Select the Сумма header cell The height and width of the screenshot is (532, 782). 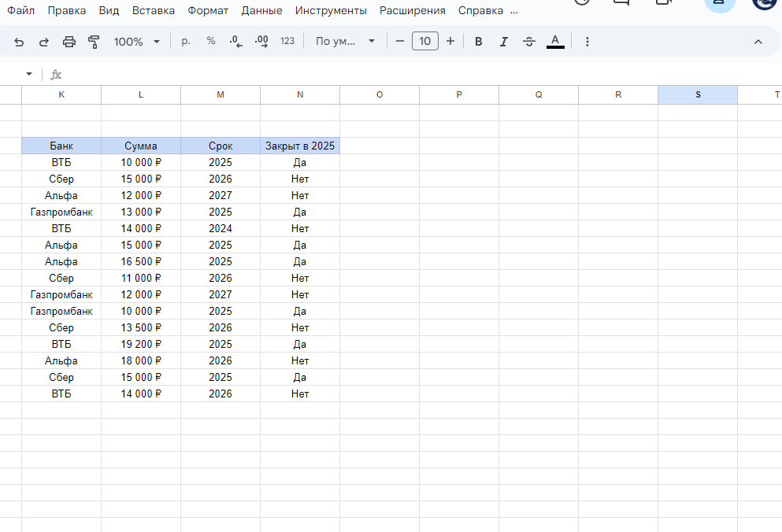coord(141,146)
